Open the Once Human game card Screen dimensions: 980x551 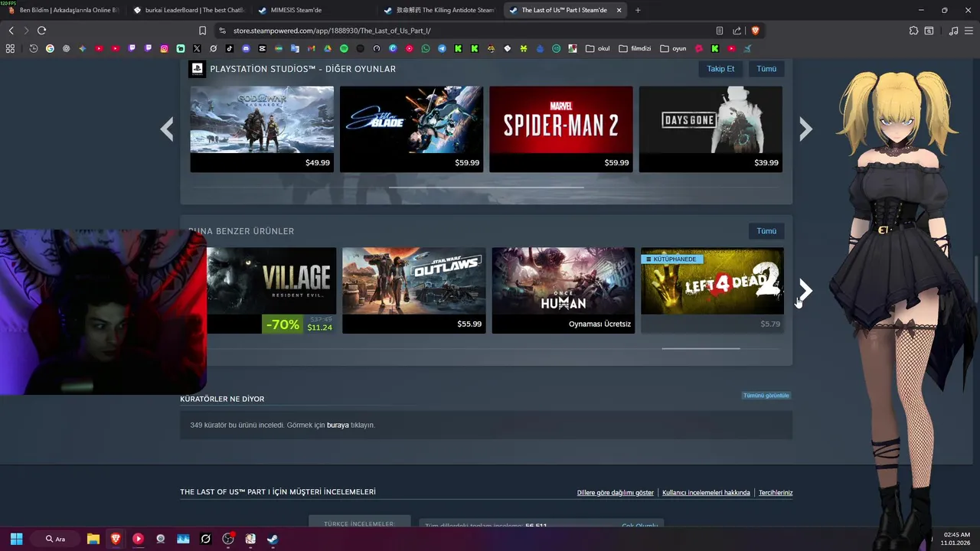[563, 290]
